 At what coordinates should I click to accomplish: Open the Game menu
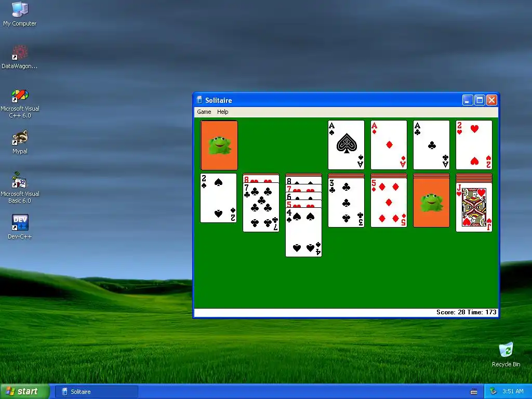(204, 112)
